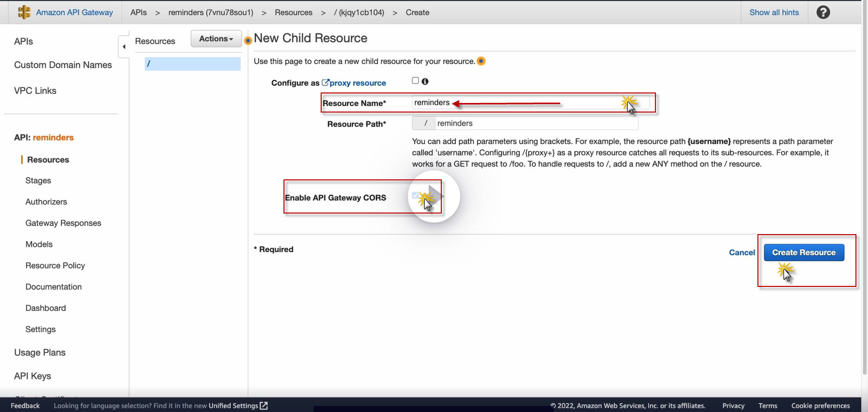Cancel the new child resource creation
This screenshot has height=412, width=868.
coord(742,252)
